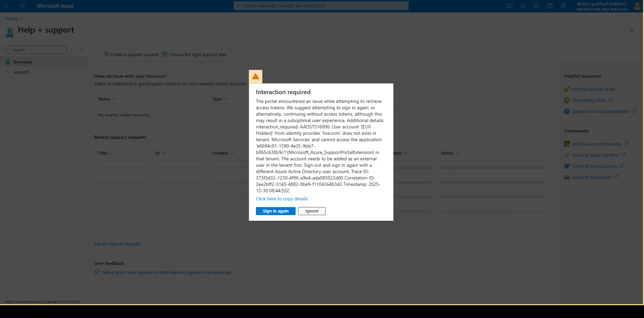
Task: Click the search magnifier in the top bar
Action: (239, 6)
